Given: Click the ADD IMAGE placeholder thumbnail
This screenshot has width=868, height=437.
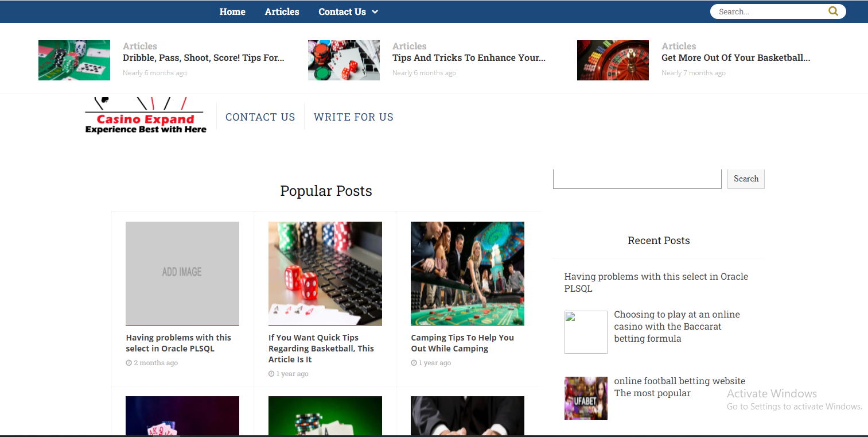Looking at the screenshot, I should tap(182, 273).
